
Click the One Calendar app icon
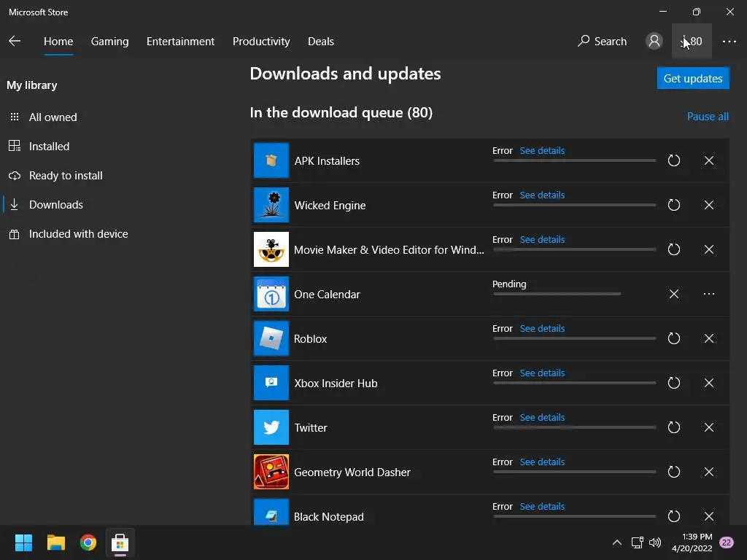pyautogui.click(x=271, y=294)
